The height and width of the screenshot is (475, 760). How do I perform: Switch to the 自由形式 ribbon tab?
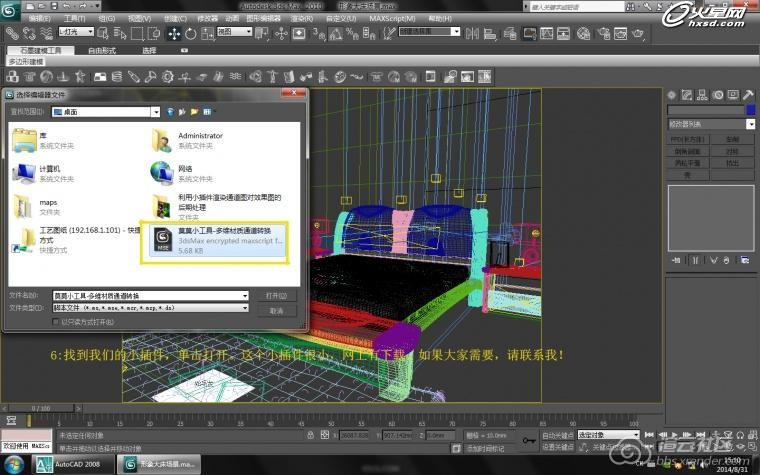pos(103,50)
